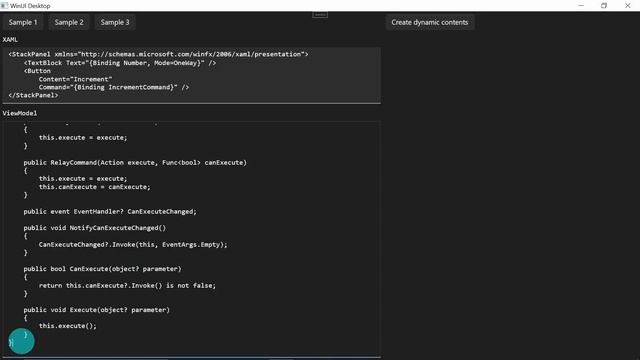640x360 pixels.
Task: Click the Content="Increment" line
Action: pos(76,79)
